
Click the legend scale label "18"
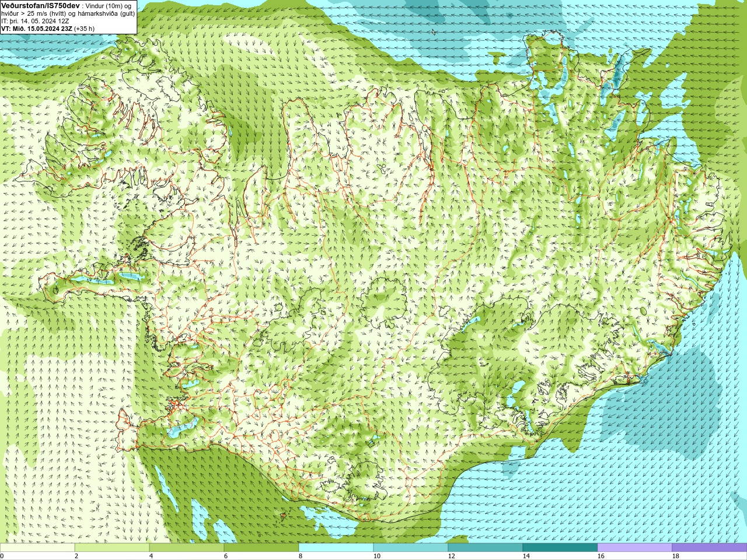click(x=676, y=556)
